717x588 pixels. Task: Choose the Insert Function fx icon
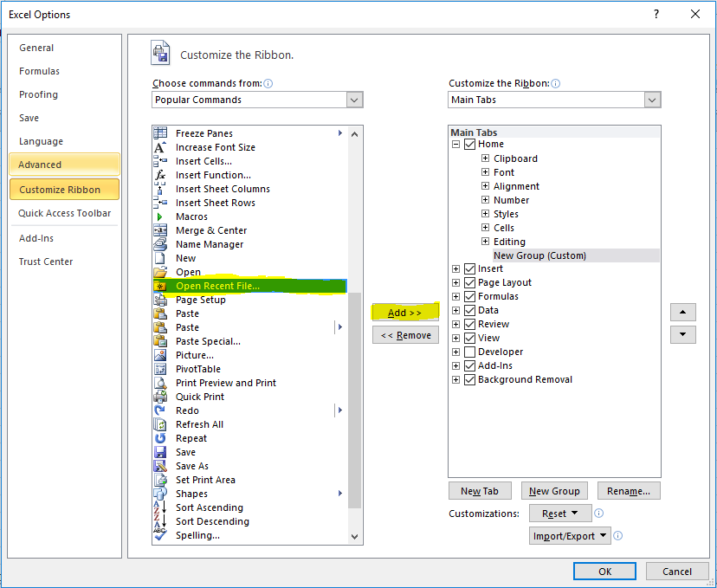160,175
